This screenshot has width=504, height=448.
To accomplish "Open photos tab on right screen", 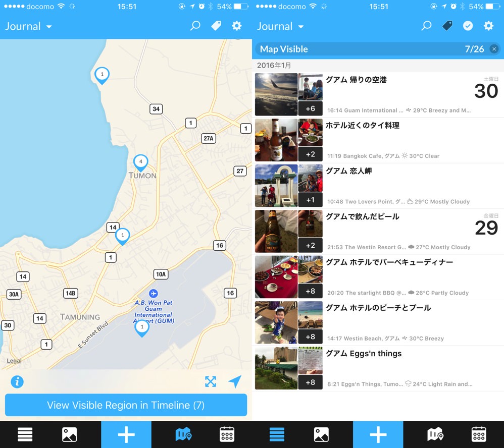I will 321,434.
